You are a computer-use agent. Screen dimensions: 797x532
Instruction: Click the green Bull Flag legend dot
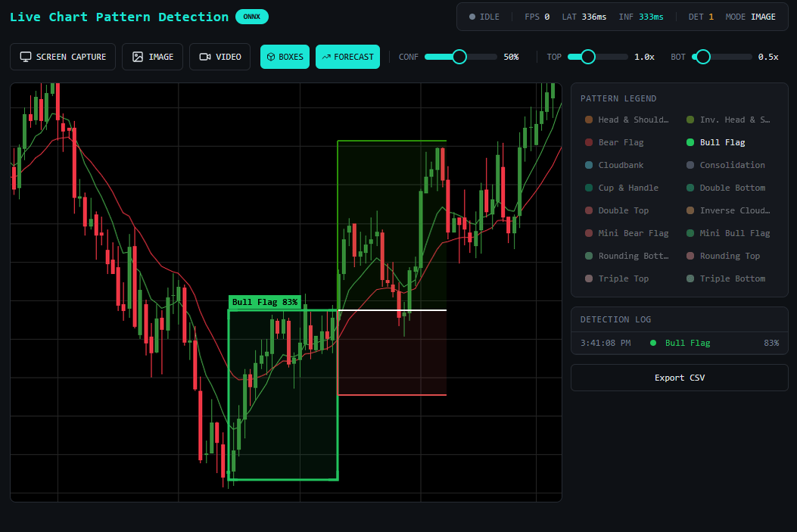[690, 142]
